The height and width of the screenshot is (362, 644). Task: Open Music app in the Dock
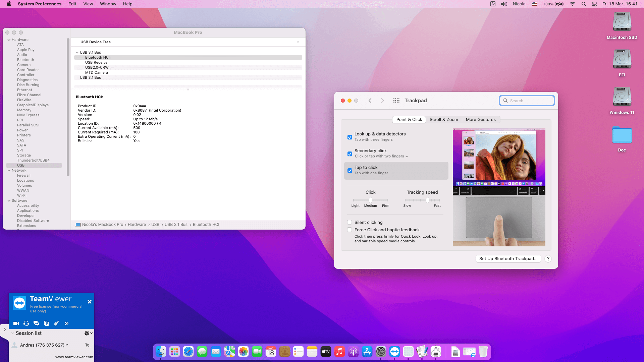tap(339, 352)
